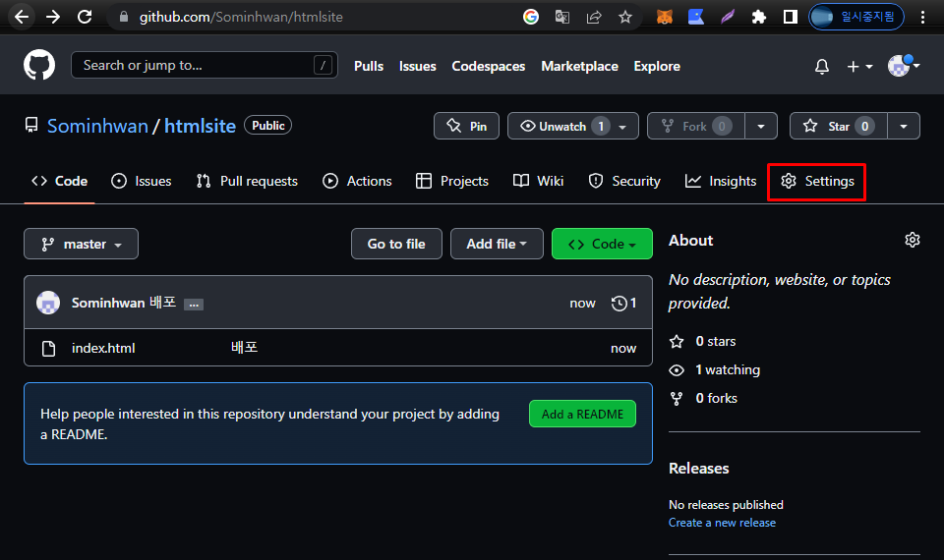The image size is (944, 560).
Task: Click the 1 watching link
Action: point(728,369)
